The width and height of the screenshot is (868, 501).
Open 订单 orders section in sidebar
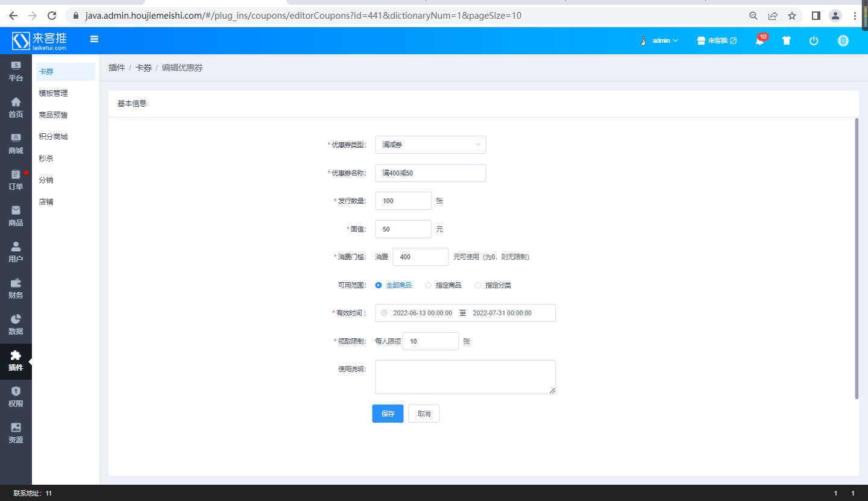tap(16, 180)
